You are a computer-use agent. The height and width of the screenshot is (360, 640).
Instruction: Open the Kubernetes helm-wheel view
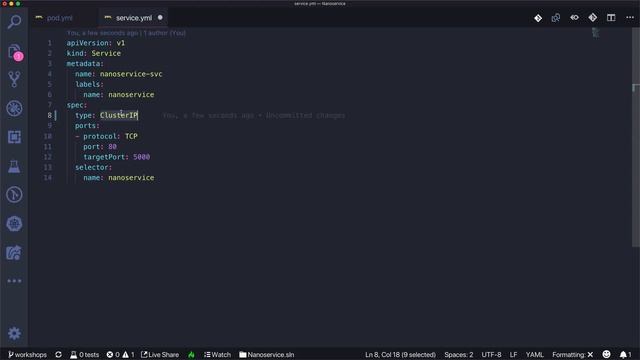14,224
